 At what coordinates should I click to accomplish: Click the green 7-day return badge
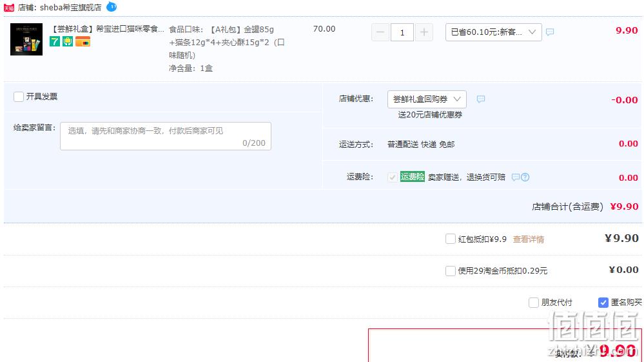(55, 41)
